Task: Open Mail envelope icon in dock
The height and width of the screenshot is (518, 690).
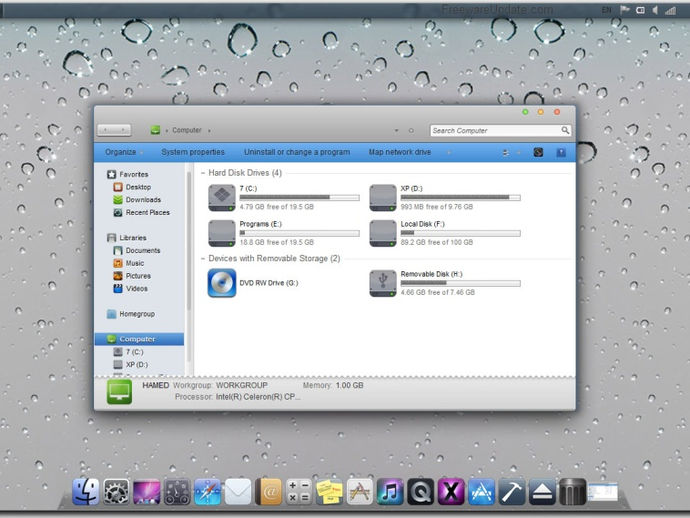Action: (x=238, y=492)
